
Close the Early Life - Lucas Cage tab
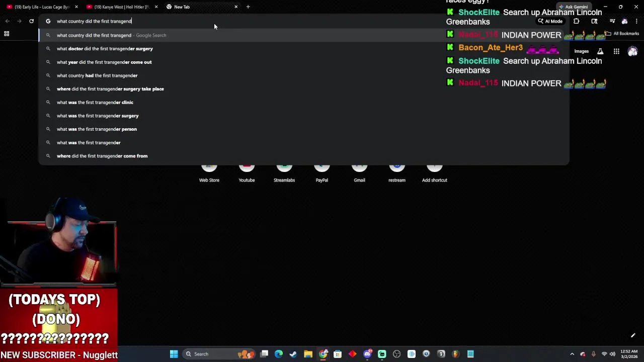click(x=76, y=7)
